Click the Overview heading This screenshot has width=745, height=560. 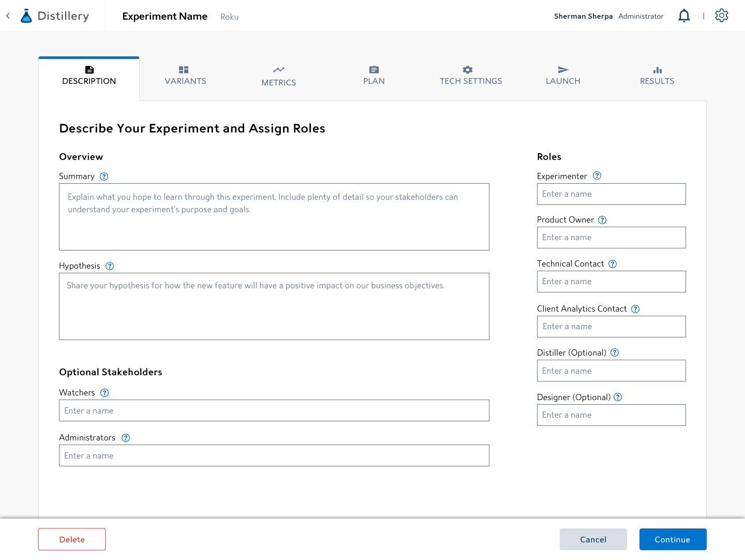pyautogui.click(x=81, y=157)
